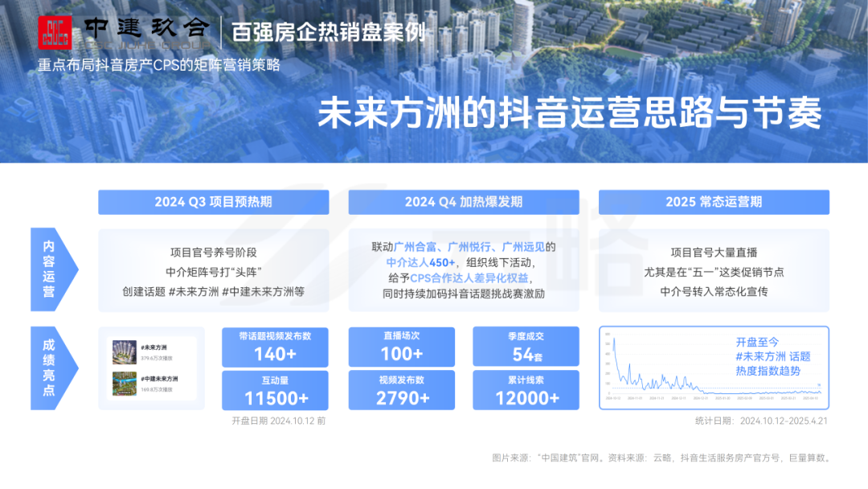
Task: Click the 直播场次 label
Action: tap(402, 335)
